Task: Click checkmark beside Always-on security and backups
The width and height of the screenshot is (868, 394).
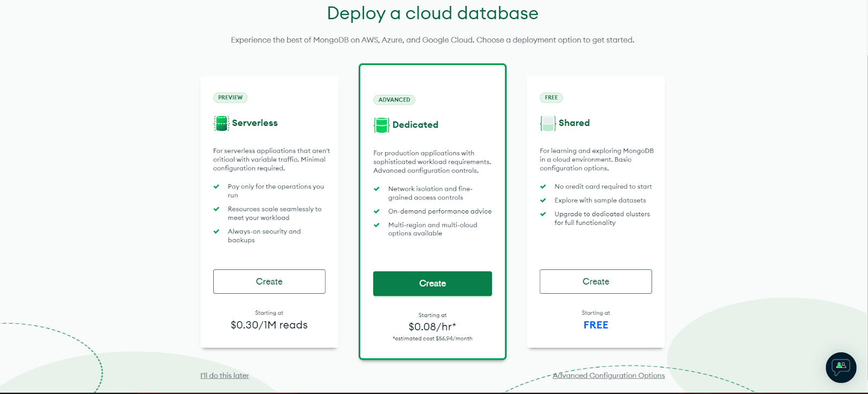Action: pyautogui.click(x=216, y=231)
